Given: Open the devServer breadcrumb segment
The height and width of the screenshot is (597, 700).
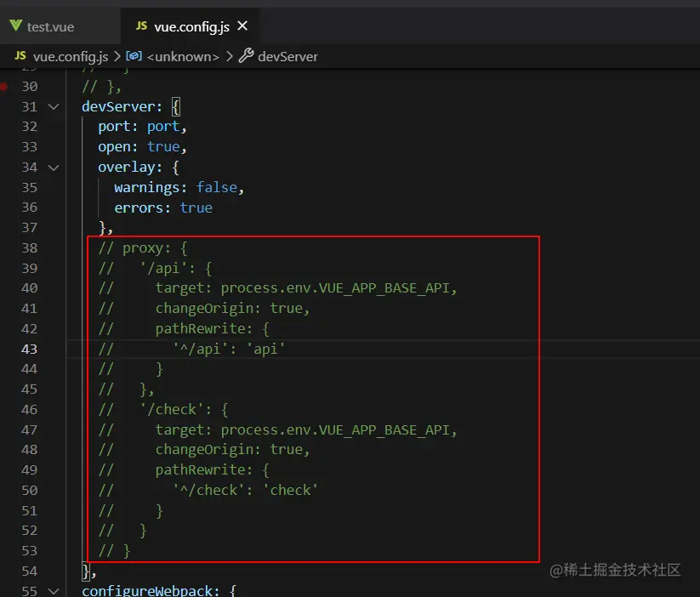Looking at the screenshot, I should 288,57.
